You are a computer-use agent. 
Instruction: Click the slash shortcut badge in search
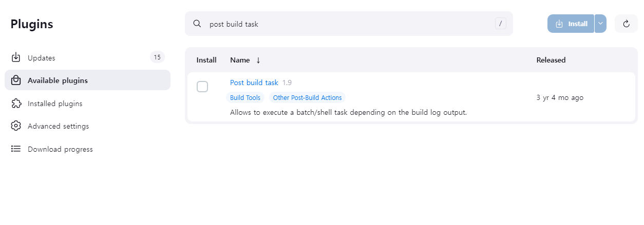click(501, 24)
